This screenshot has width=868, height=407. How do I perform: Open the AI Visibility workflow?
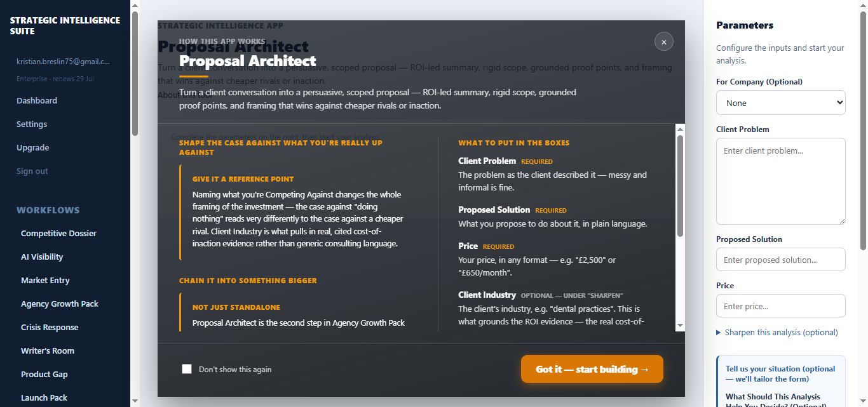[x=42, y=257]
